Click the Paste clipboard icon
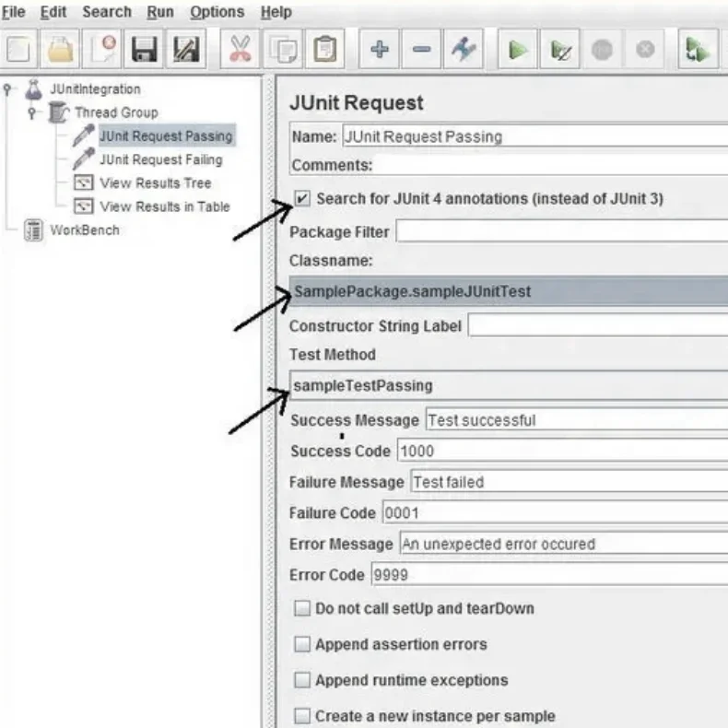The image size is (728, 728). [323, 50]
